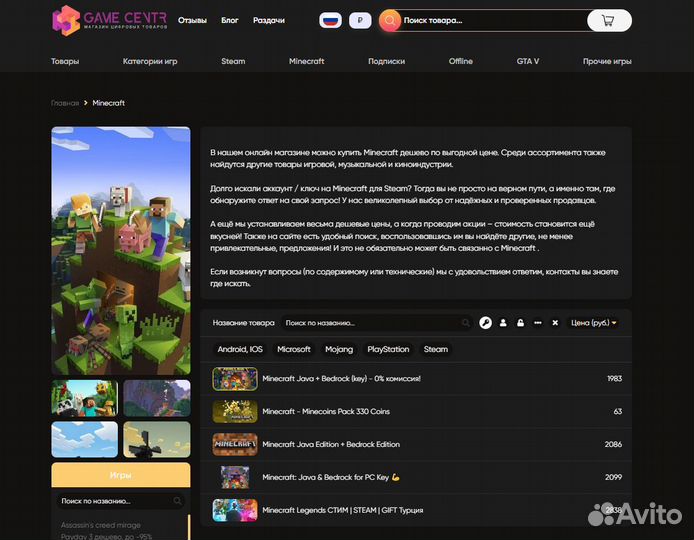Open the Раздачи page
The image size is (694, 540).
(269, 20)
